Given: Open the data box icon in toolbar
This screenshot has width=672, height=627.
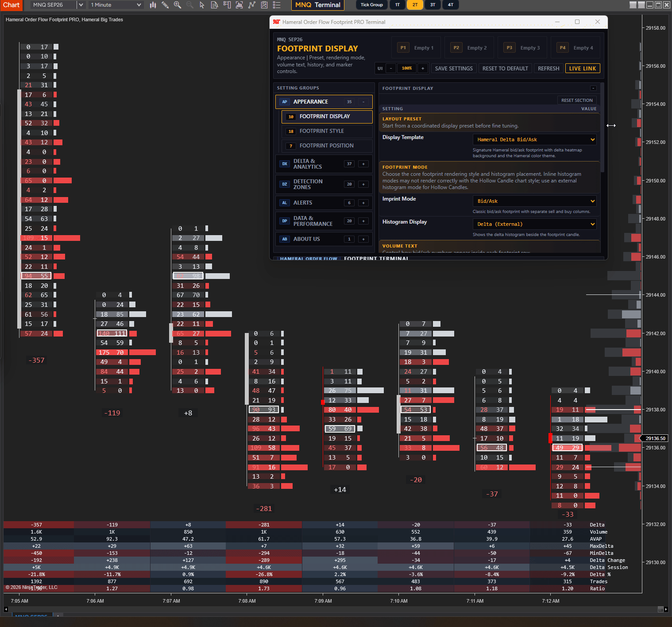Looking at the screenshot, I should click(x=215, y=5).
